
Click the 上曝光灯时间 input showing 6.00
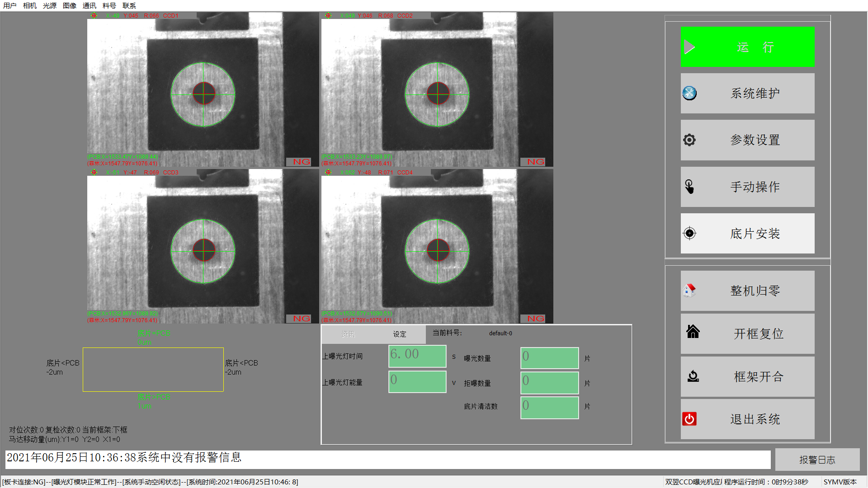click(417, 356)
